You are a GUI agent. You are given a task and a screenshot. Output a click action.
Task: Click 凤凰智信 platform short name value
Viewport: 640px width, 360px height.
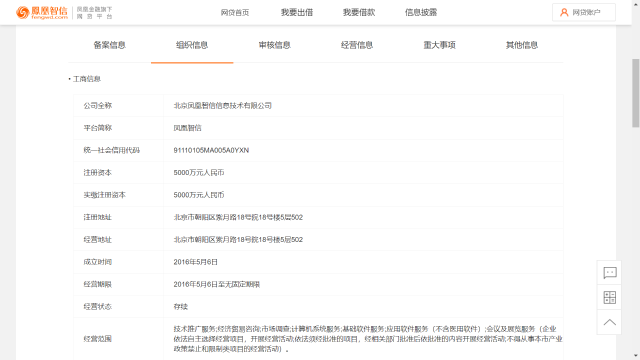pos(187,128)
